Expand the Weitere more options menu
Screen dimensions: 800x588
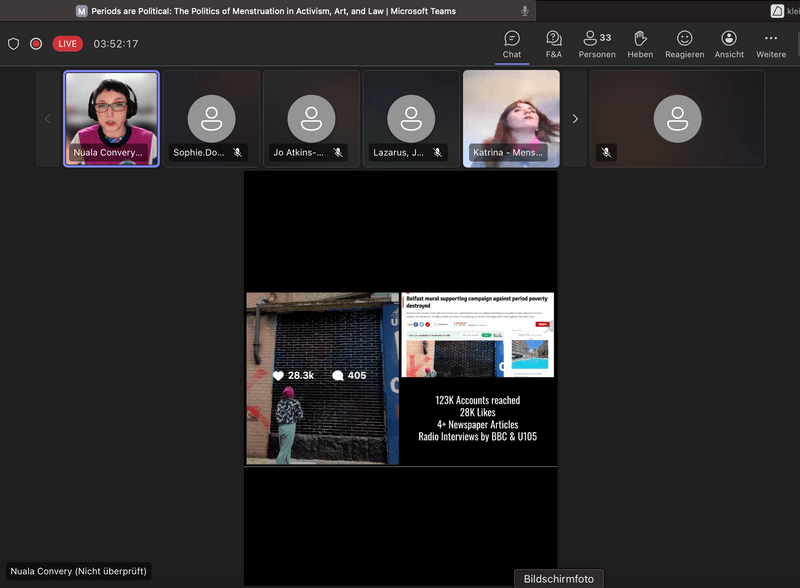(771, 44)
